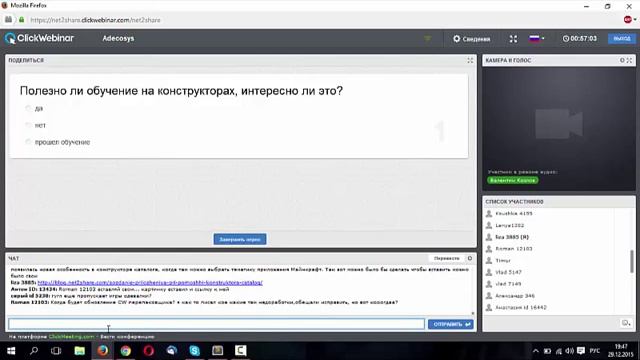Select the participant with id 16442
640x360 pixels.
click(521, 307)
